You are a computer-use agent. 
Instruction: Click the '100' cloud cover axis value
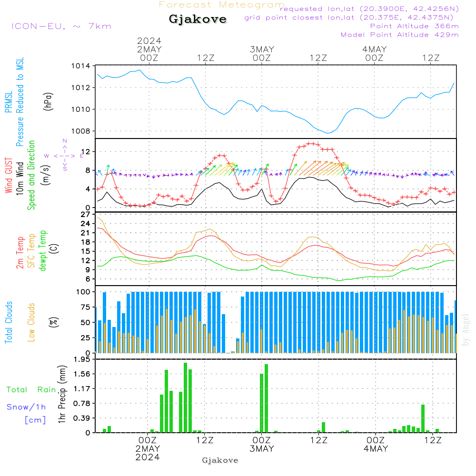(83, 292)
